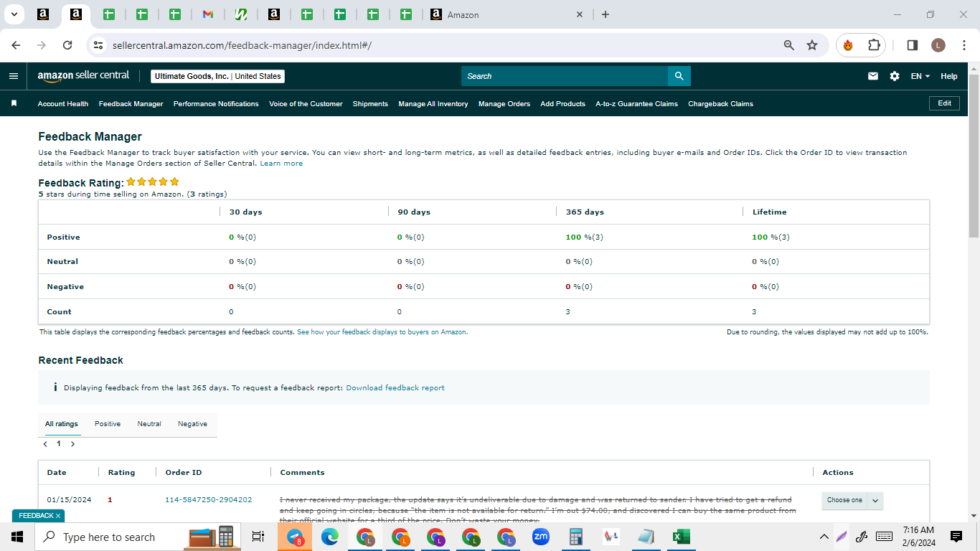The width and height of the screenshot is (980, 551).
Task: Click the Edit button in the nav bar
Action: point(944,103)
